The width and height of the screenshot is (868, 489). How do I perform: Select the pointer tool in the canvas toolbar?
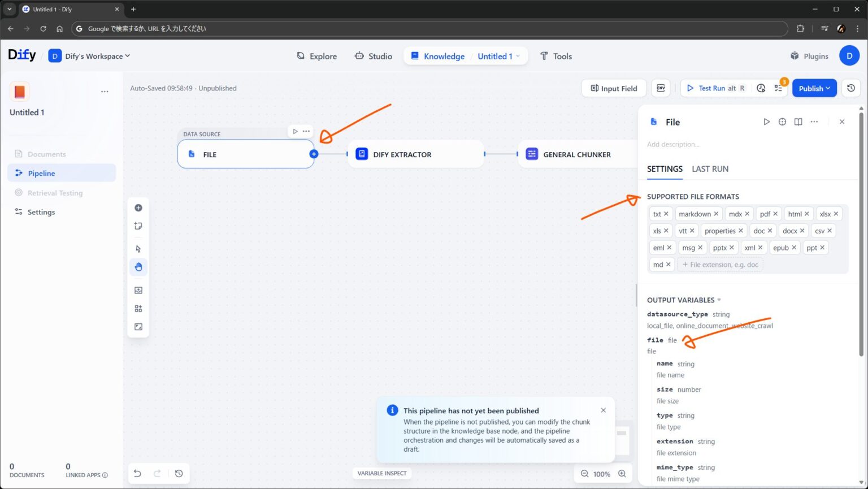coord(138,248)
